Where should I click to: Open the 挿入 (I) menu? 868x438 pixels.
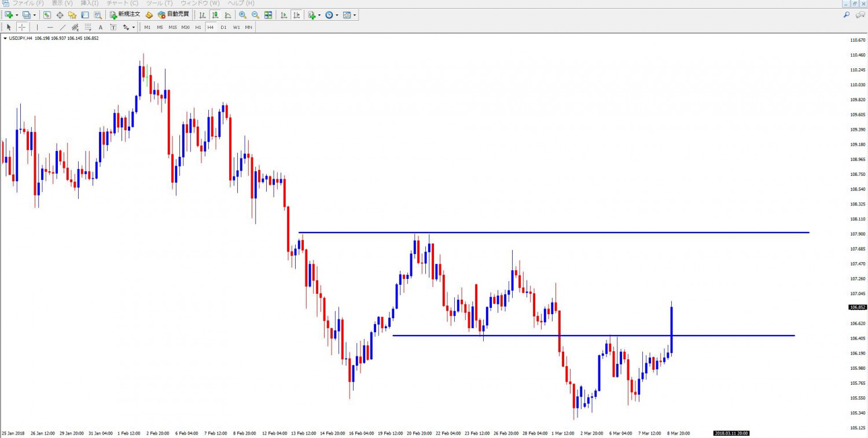(x=90, y=3)
